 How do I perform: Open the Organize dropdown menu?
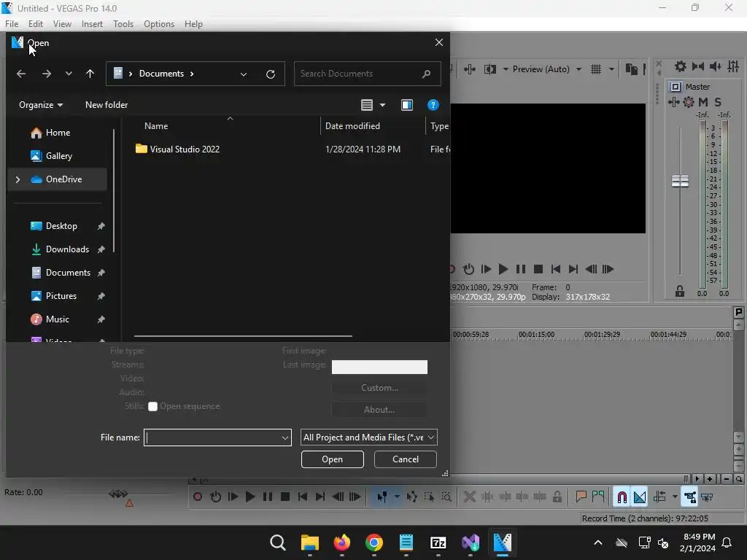41,105
